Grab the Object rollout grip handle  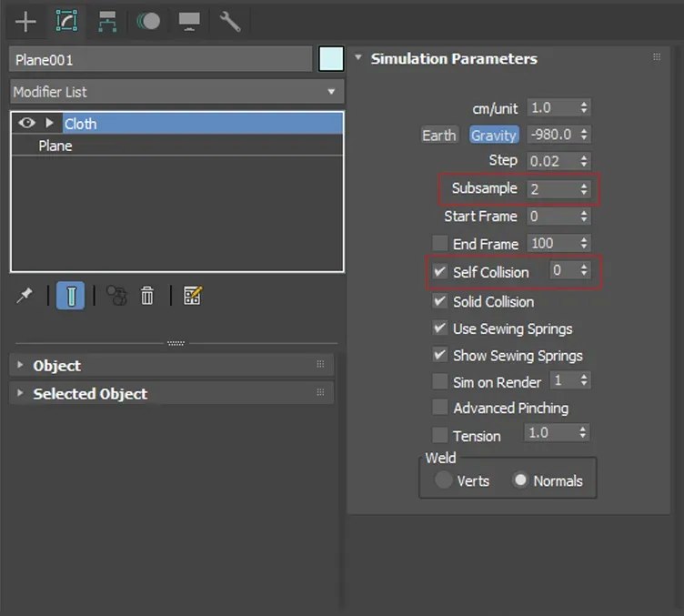pyautogui.click(x=320, y=364)
